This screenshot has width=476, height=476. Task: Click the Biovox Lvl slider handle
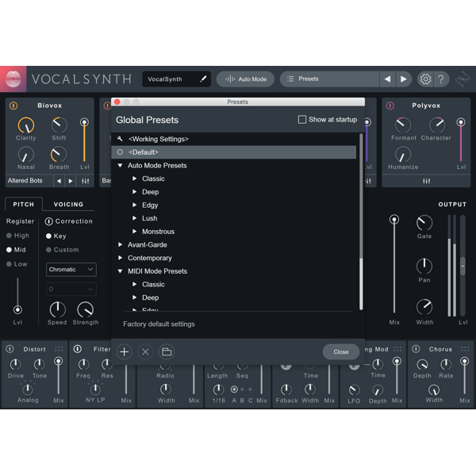pos(84,122)
